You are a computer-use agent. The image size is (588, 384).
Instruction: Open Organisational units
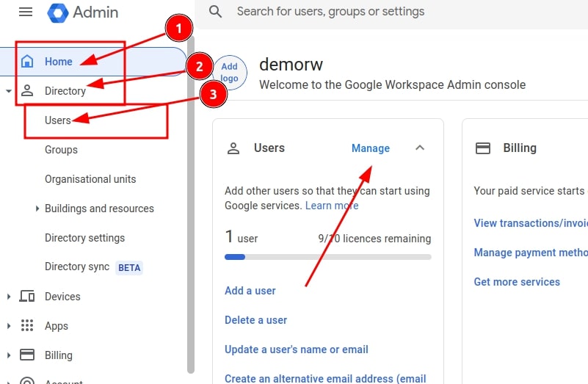[90, 179]
